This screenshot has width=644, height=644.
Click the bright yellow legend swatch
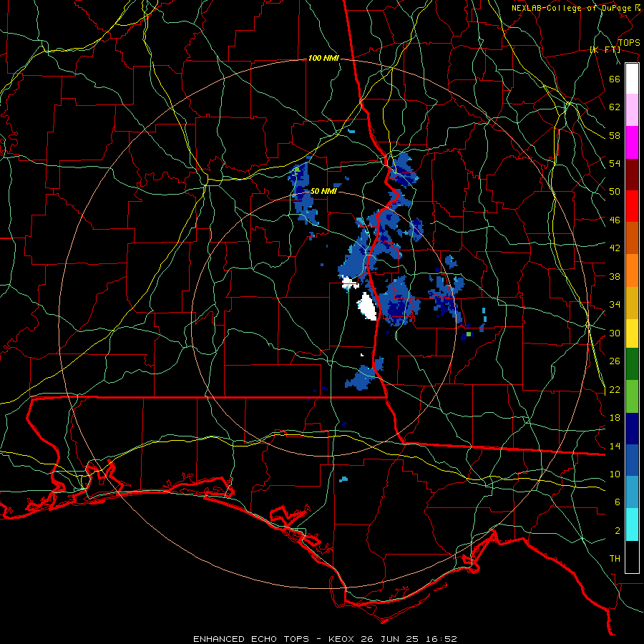tap(632, 333)
